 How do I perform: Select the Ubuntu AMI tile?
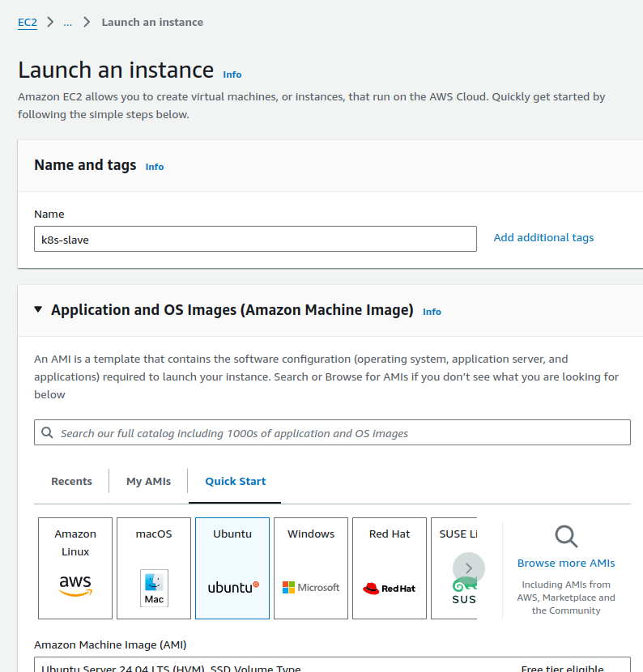coord(232,568)
